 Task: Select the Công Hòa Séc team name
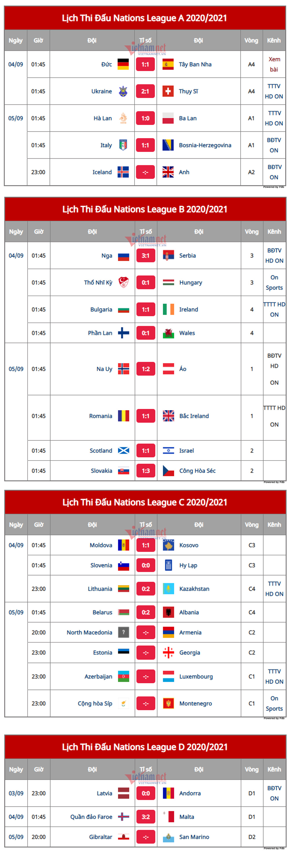[197, 471]
